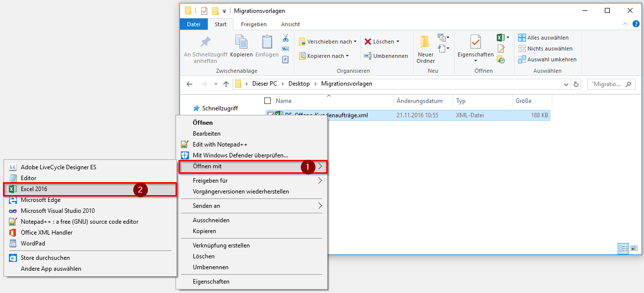Go back with the left arrow
644x293 pixels.
[189, 84]
